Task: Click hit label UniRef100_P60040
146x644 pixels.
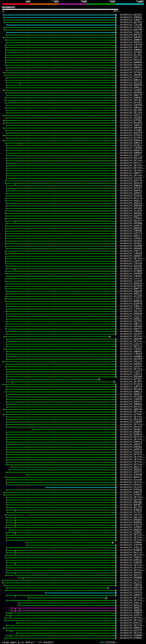Action: (131, 65)
